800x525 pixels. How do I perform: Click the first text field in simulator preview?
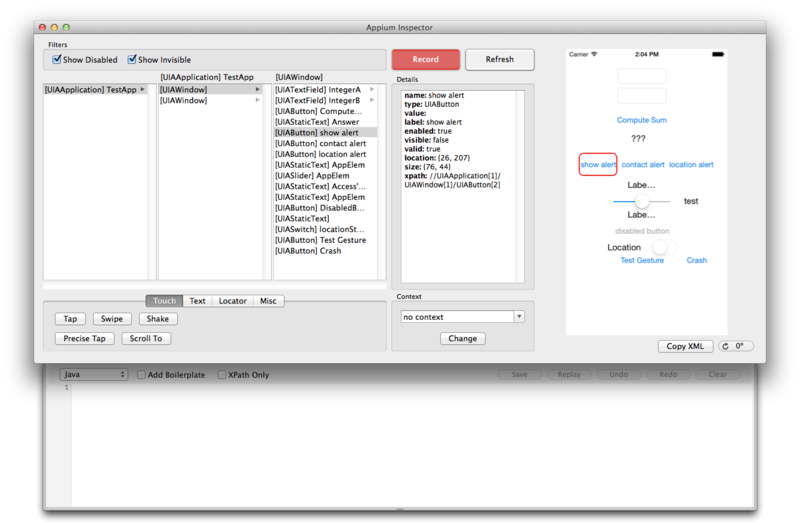click(x=642, y=76)
